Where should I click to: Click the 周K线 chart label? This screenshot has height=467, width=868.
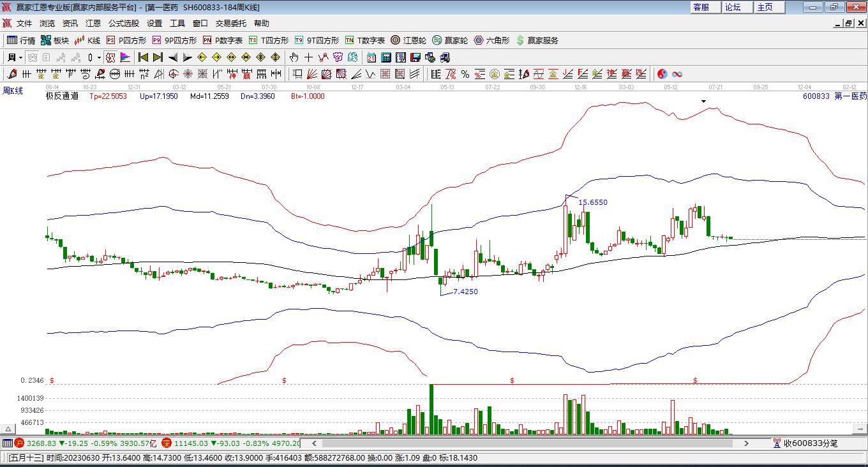[x=13, y=91]
